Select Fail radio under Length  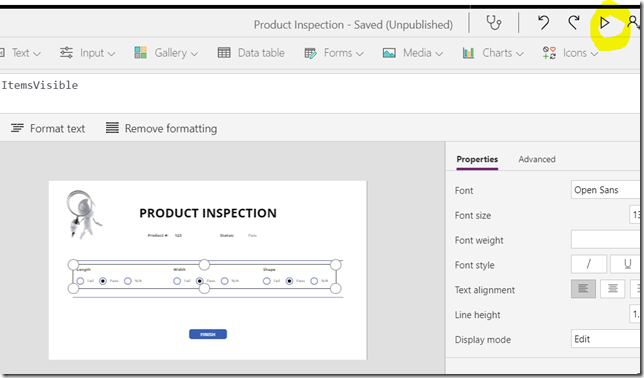(x=80, y=281)
